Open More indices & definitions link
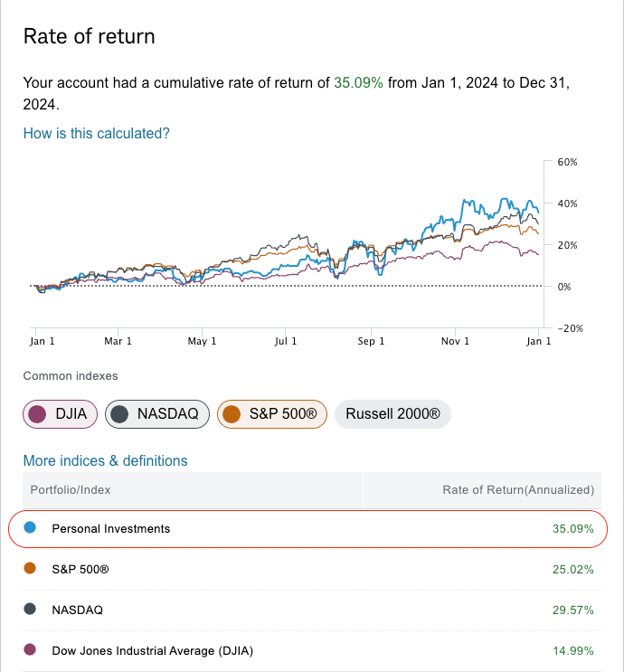The width and height of the screenshot is (624, 672). (105, 460)
